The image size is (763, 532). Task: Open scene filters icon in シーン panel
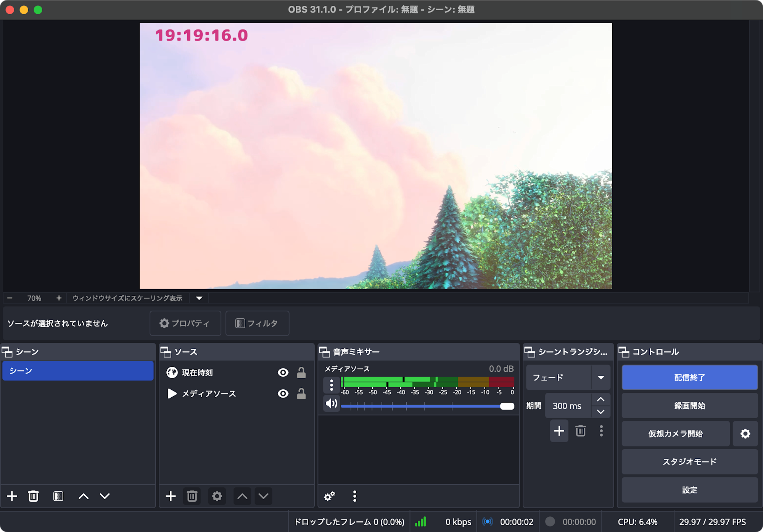[x=58, y=496]
